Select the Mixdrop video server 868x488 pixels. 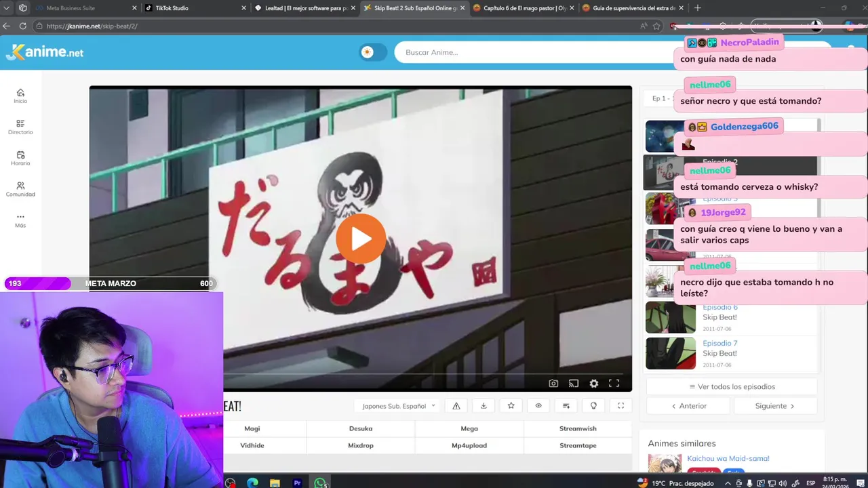point(361,445)
